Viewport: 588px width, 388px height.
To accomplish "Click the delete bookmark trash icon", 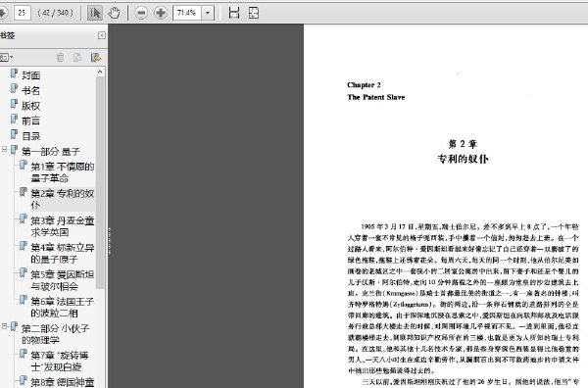I will [x=60, y=58].
